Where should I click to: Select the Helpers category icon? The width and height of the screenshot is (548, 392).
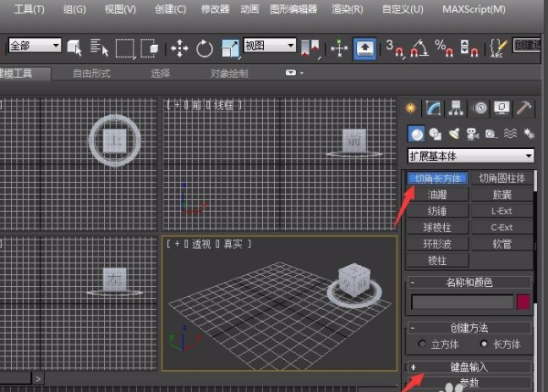pyautogui.click(x=491, y=134)
